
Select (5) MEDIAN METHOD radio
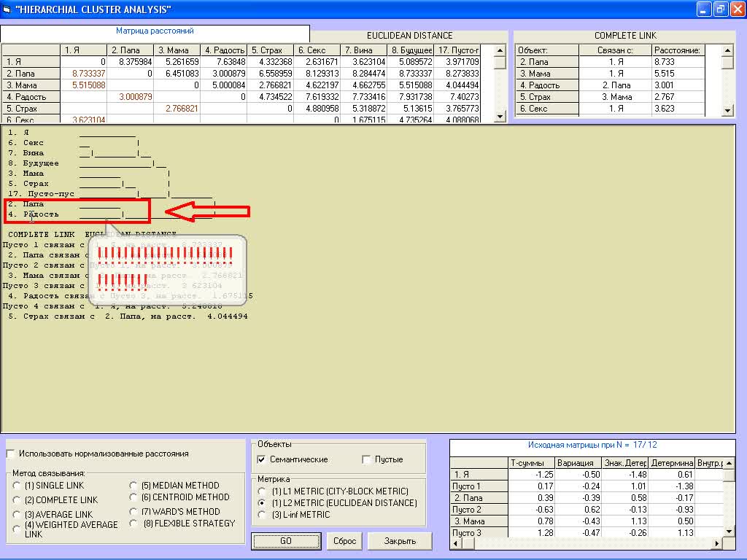133,486
